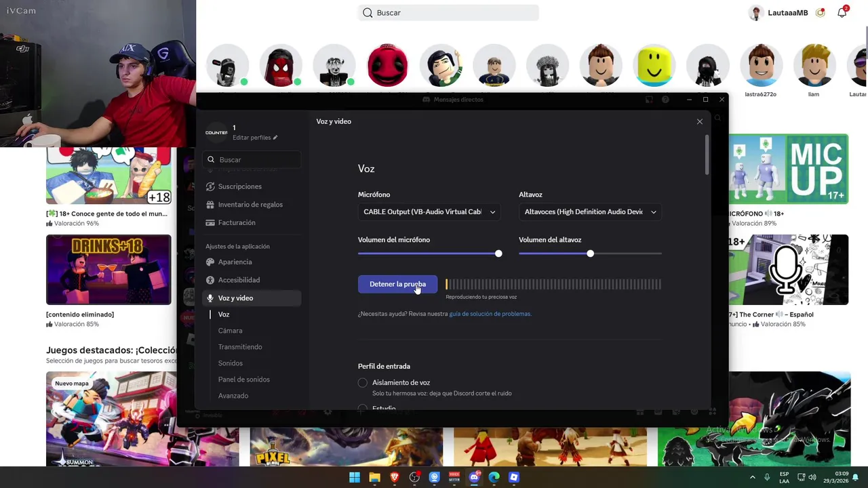Focus Discord settings Buscar field
Image resolution: width=868 pixels, height=488 pixels.
click(252, 159)
